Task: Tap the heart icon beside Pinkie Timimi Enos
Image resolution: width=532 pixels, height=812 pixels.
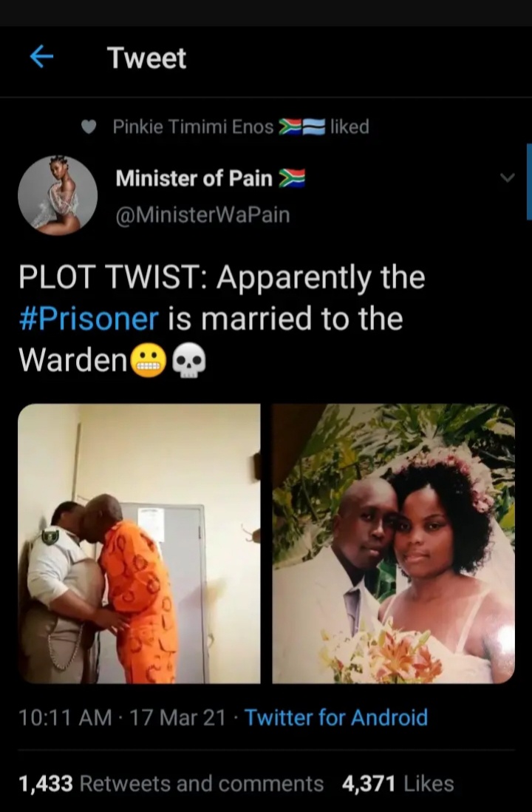Action: 89,127
